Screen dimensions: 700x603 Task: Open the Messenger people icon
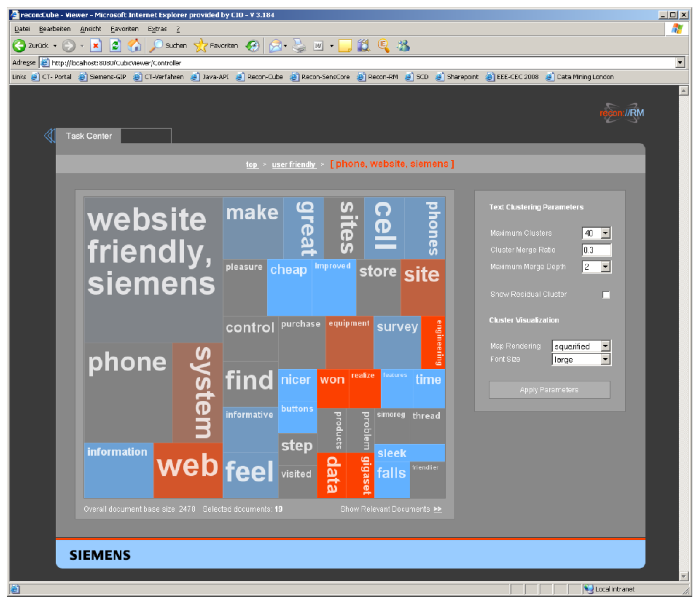[403, 46]
